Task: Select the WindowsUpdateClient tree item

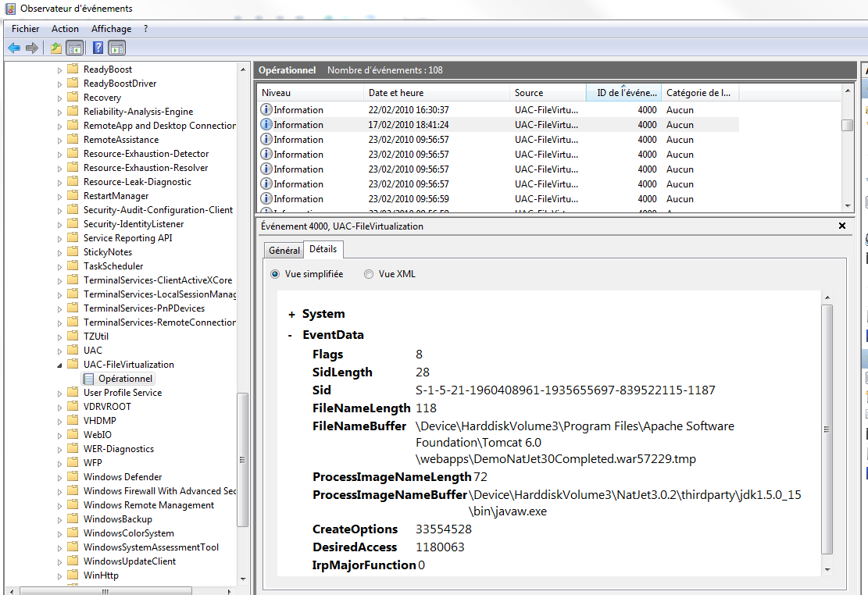Action: coord(129,561)
